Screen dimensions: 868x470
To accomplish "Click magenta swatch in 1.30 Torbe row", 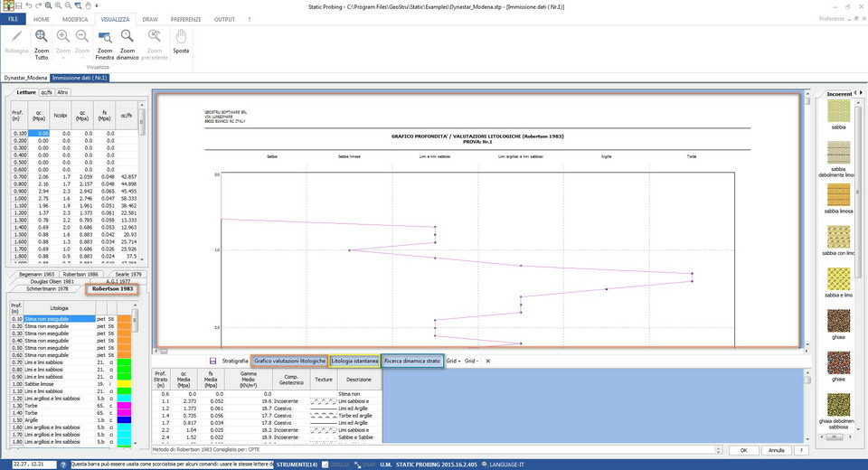I will click(x=124, y=406).
